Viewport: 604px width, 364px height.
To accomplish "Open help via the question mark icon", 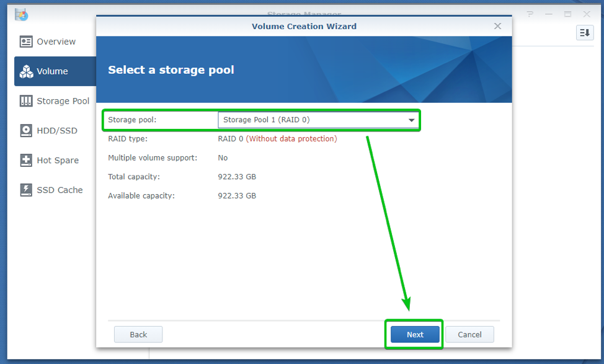I will click(531, 14).
